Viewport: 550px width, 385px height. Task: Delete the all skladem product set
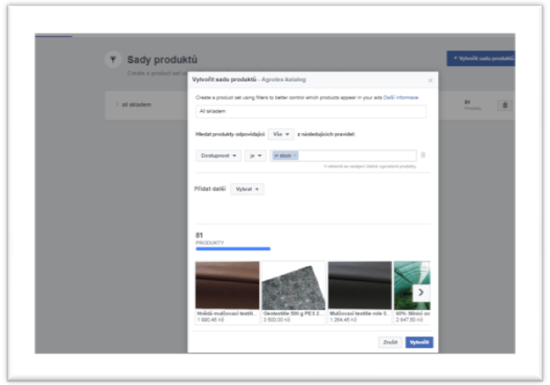(x=505, y=105)
